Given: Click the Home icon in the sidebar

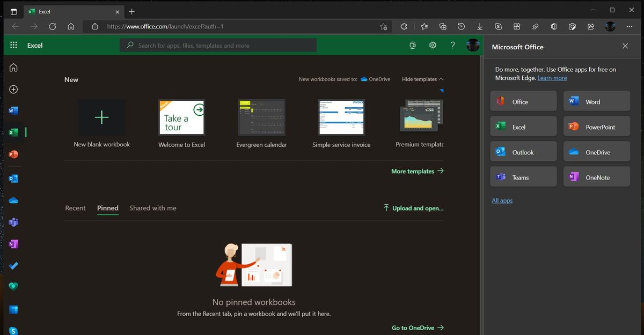Looking at the screenshot, I should [13, 68].
